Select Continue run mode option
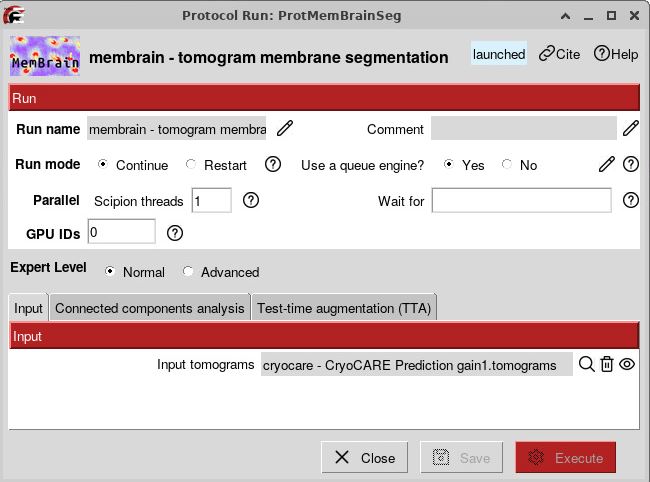Viewport: 650px width, 482px height. (133, 165)
